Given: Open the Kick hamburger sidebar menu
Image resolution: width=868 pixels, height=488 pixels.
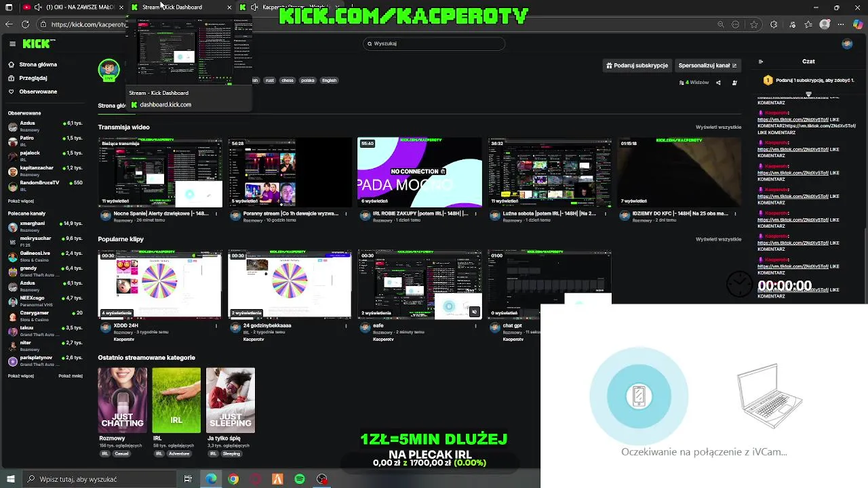Looking at the screenshot, I should [12, 43].
